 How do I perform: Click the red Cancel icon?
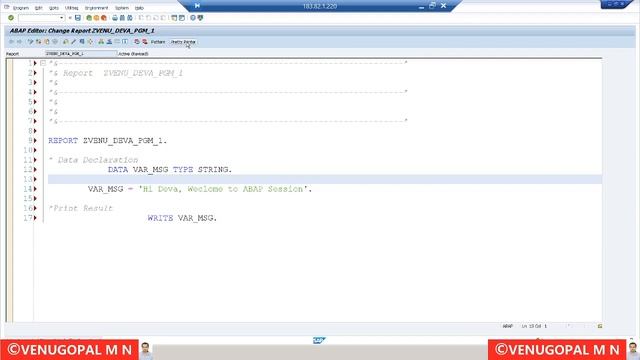(104, 18)
